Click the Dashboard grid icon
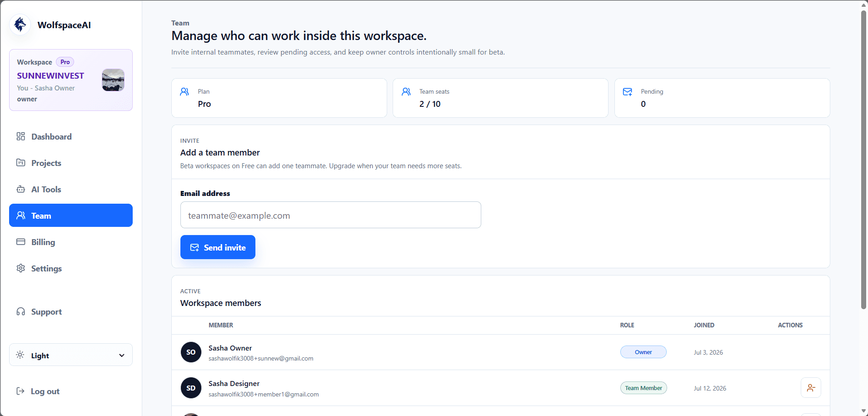868x416 pixels. click(21, 136)
